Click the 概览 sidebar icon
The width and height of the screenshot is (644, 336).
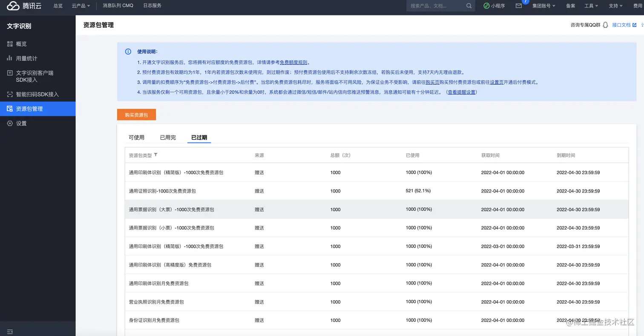click(x=10, y=44)
